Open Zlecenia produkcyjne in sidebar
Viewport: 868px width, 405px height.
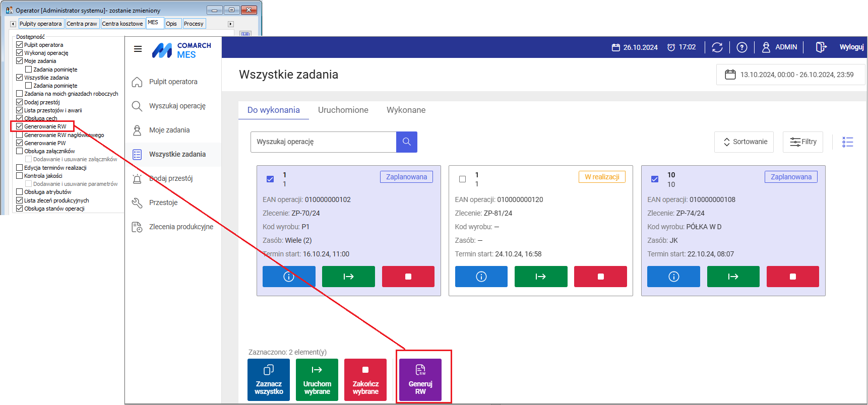pos(173,227)
